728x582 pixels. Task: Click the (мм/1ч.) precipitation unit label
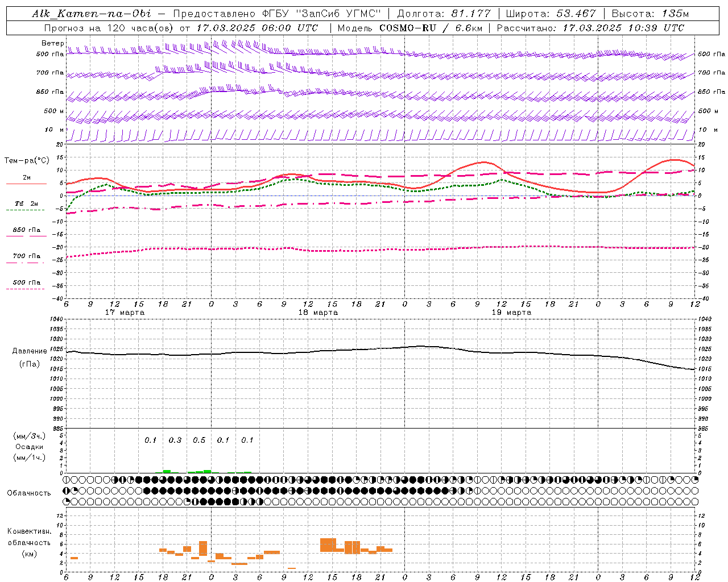click(29, 458)
